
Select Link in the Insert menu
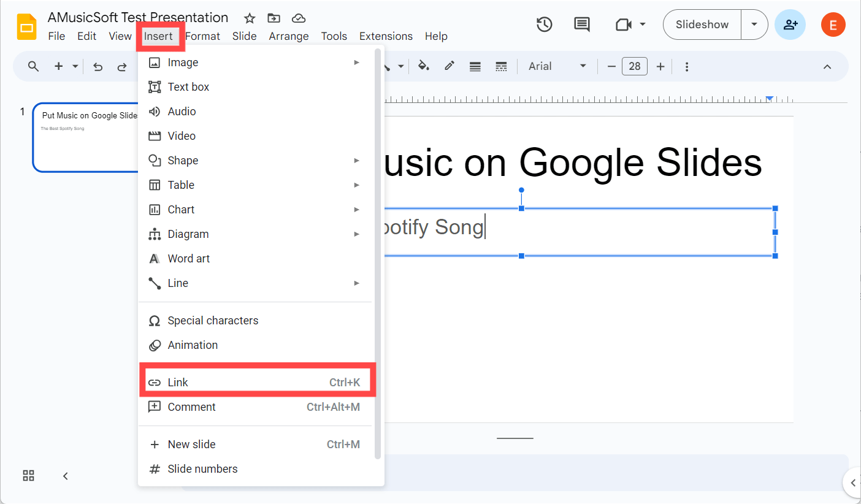(255, 383)
